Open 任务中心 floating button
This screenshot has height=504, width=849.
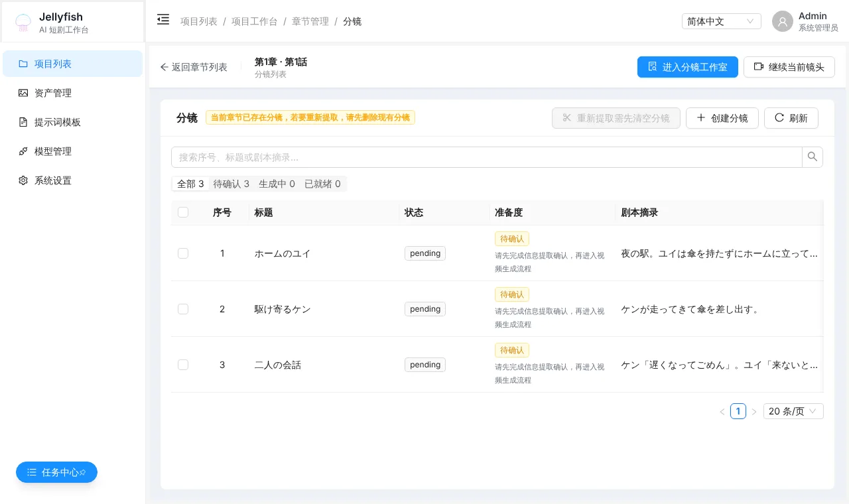[56, 472]
